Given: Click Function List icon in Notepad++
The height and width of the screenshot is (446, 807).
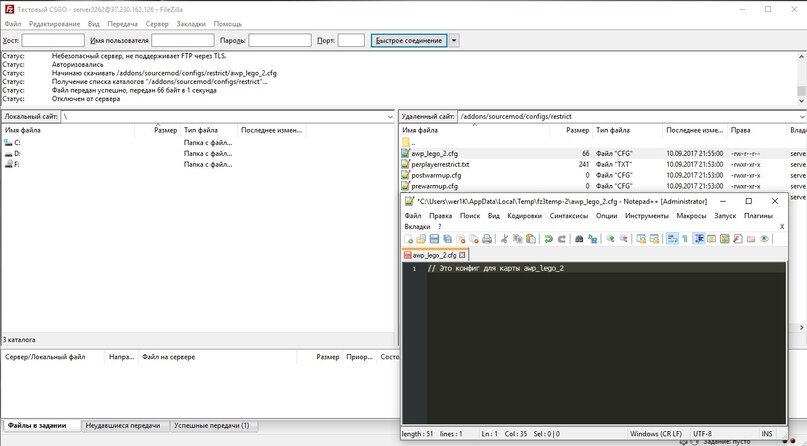Looking at the screenshot, I should [x=738, y=239].
